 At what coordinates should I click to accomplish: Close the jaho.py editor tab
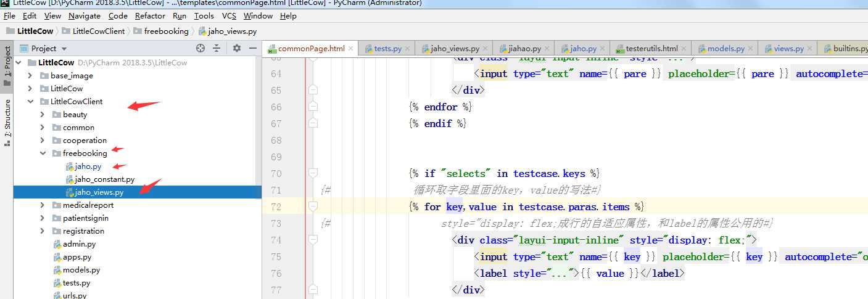[602, 48]
